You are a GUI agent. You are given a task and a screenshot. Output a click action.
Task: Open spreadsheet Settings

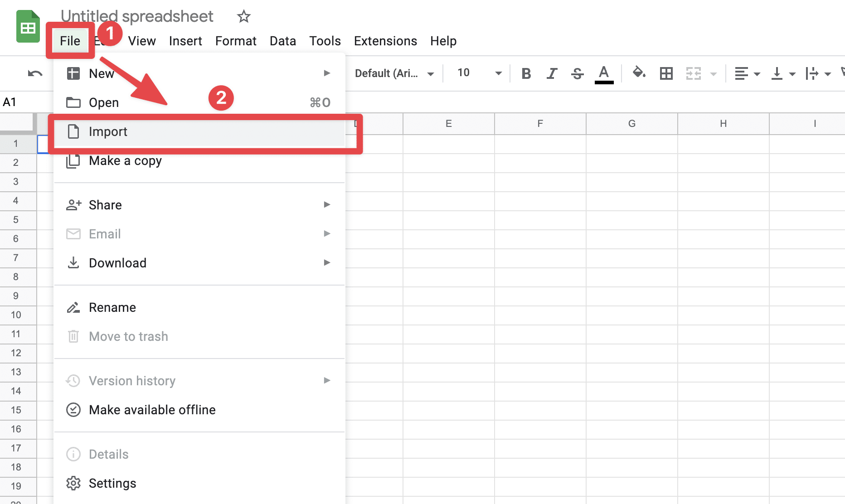[199, 483]
